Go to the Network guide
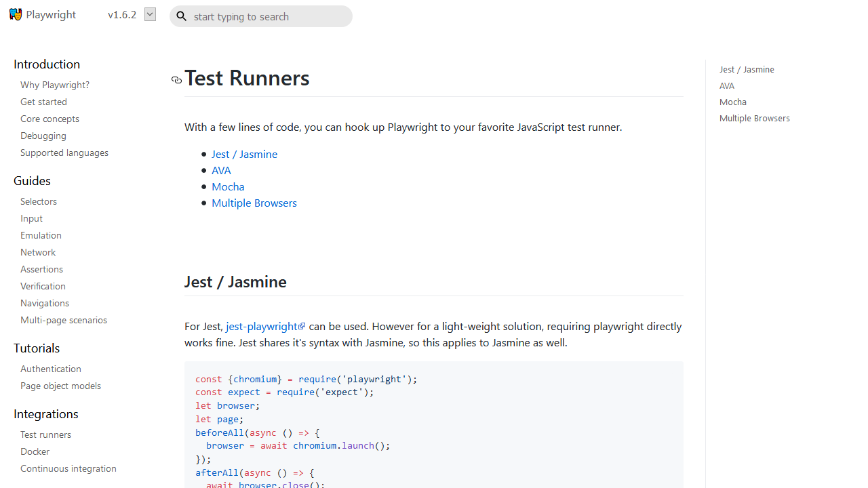The image size is (868, 488). coord(38,252)
